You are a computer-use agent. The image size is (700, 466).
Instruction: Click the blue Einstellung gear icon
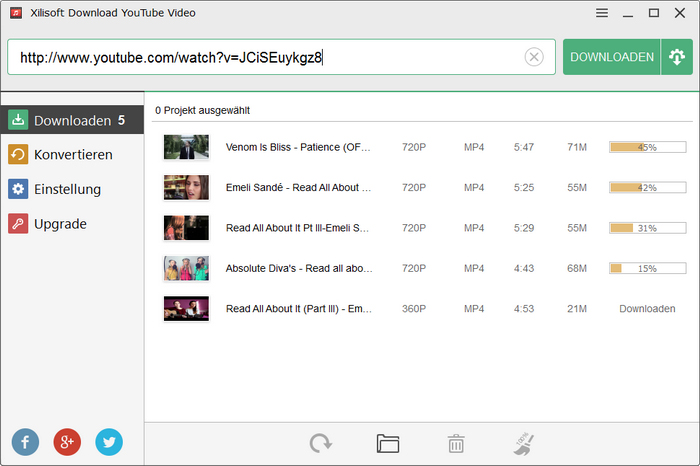[18, 189]
